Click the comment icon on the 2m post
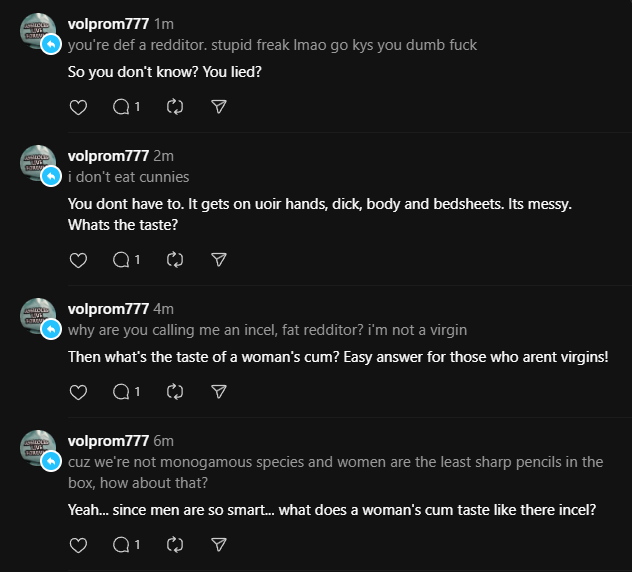Image resolution: width=632 pixels, height=572 pixels. pyautogui.click(x=122, y=260)
